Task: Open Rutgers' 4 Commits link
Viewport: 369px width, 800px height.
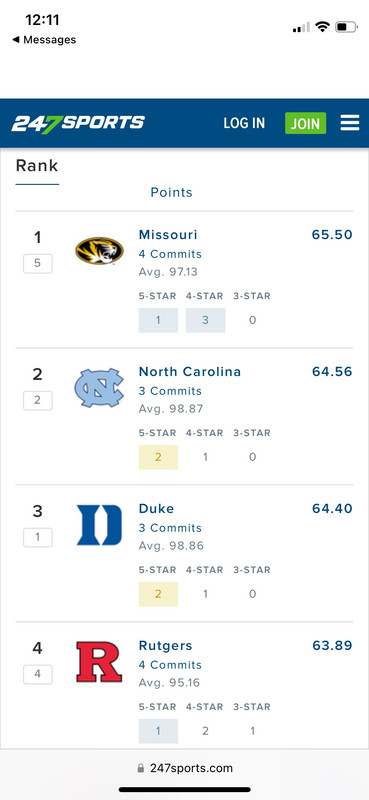Action: (x=170, y=665)
